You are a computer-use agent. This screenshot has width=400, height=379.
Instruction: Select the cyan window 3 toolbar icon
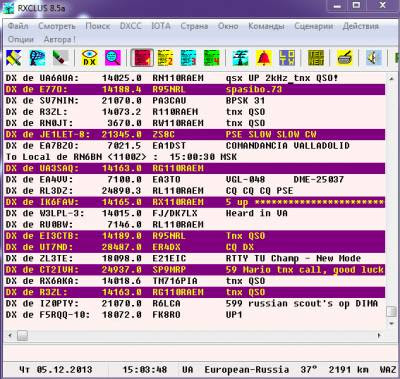click(x=189, y=58)
